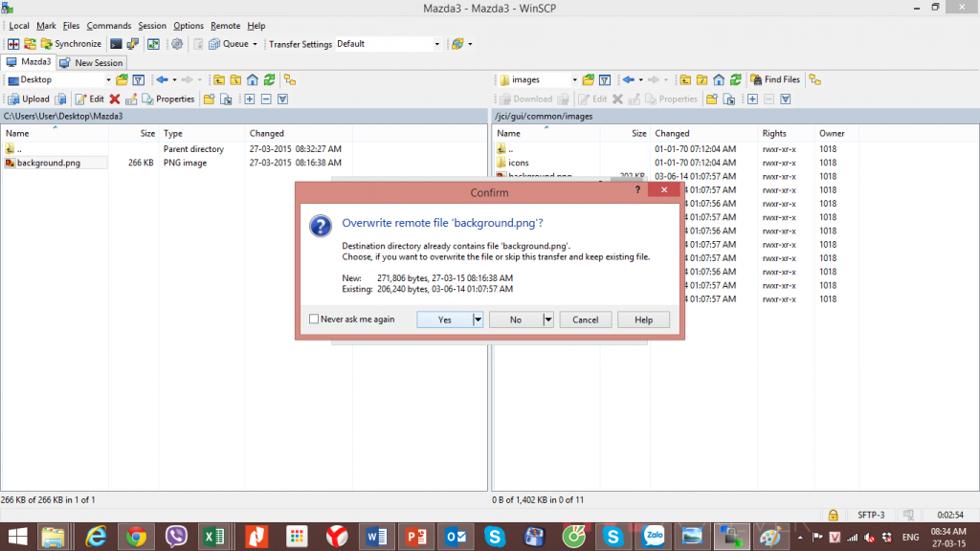The image size is (980, 551).
Task: Expand the Queue dropdown arrow
Action: click(255, 44)
